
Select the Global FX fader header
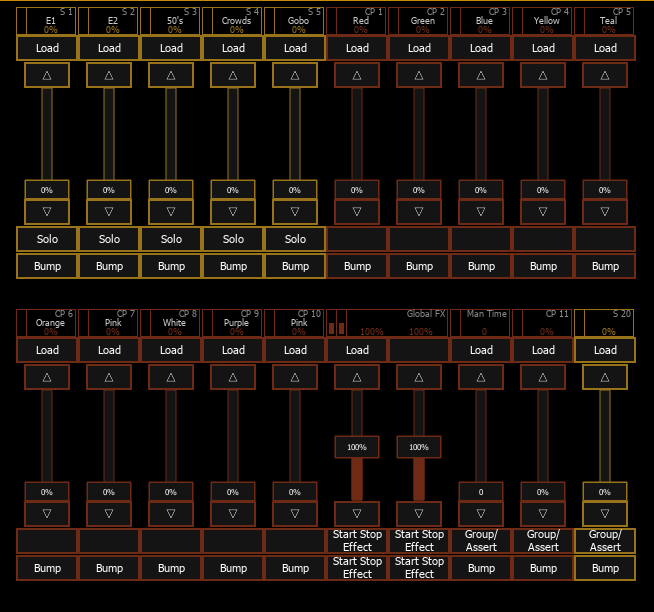[x=387, y=323]
